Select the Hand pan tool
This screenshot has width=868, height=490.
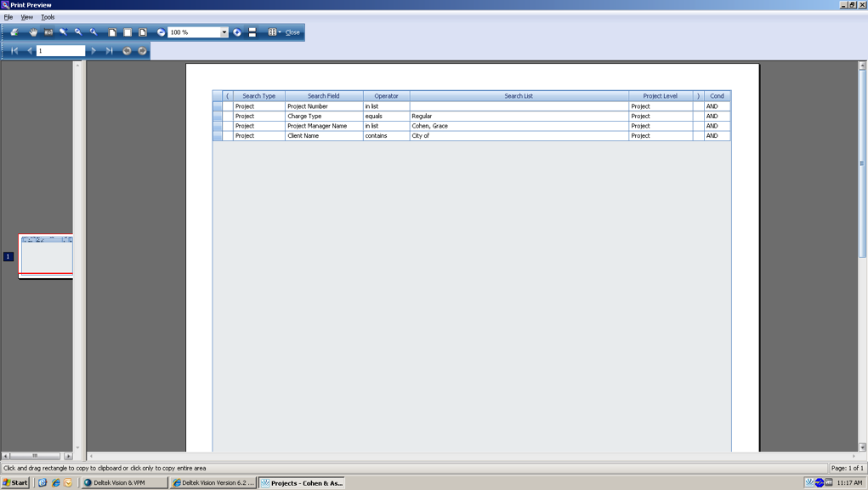click(33, 32)
